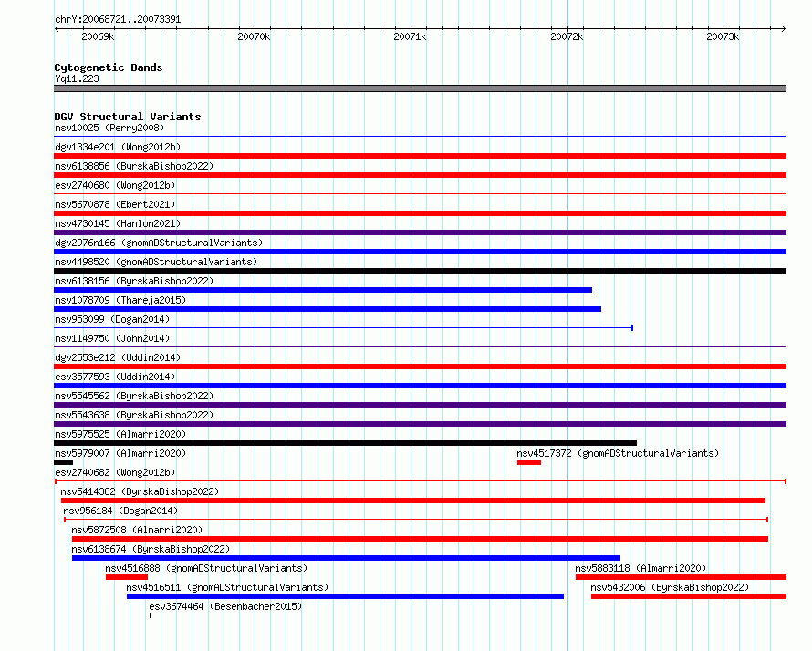
Task: Select the nsv4730145 (Hanlon2021) purple bar
Action: click(420, 232)
